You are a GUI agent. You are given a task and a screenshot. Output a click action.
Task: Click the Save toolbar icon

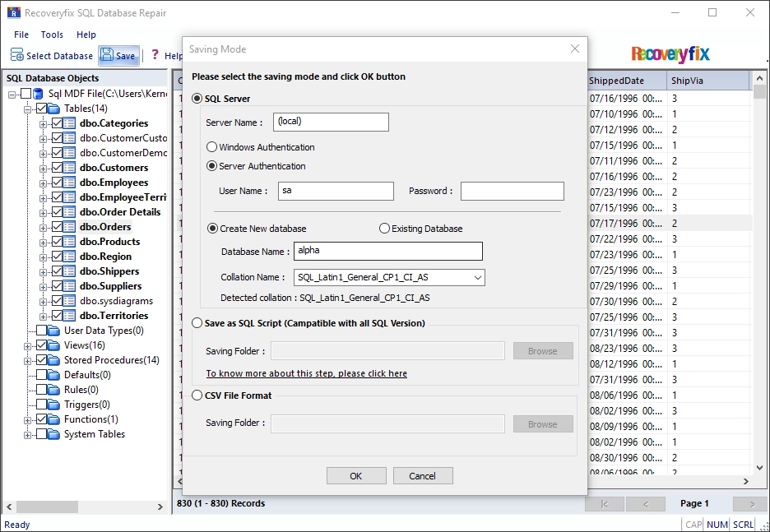click(107, 55)
